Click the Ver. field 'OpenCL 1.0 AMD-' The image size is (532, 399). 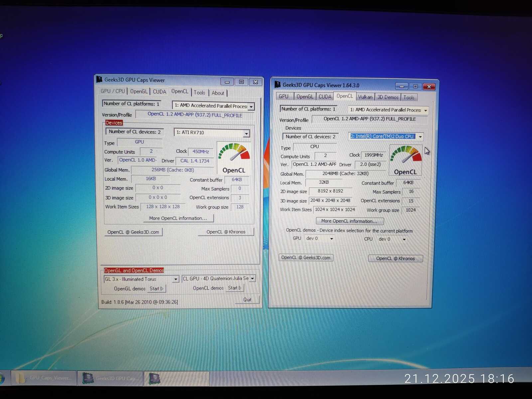tap(138, 160)
